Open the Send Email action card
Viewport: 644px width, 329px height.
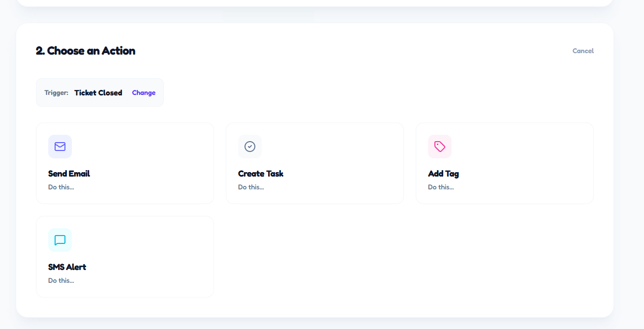click(124, 163)
